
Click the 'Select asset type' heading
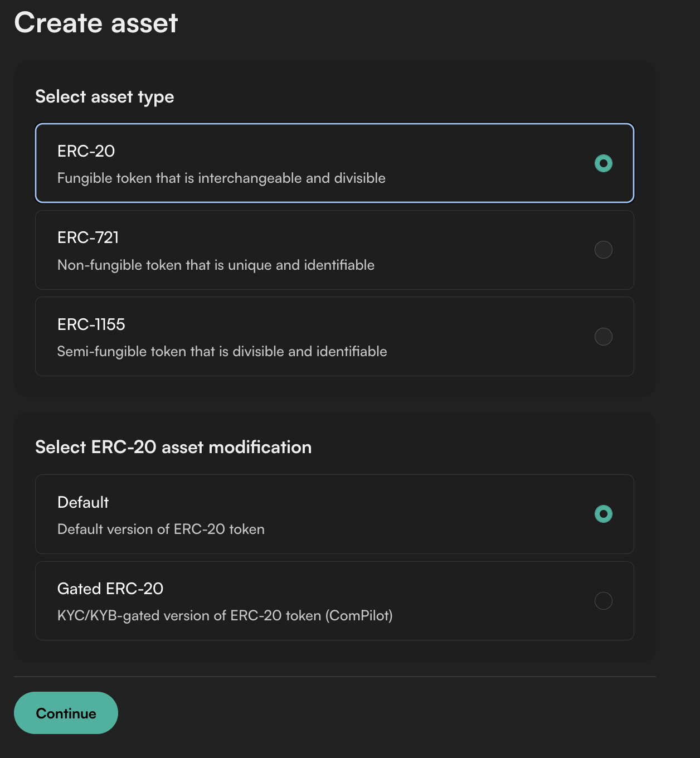[105, 97]
